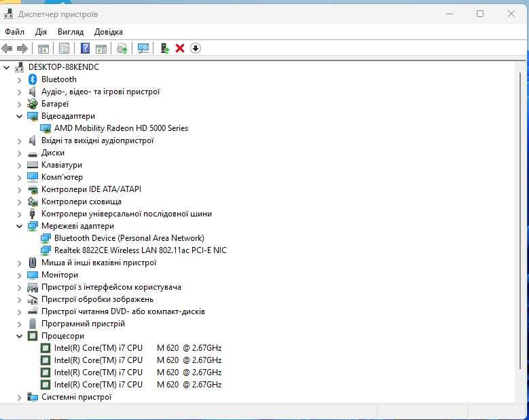Expand the Програмний пристрій category
Image resolution: width=529 pixels, height=420 pixels.
[x=19, y=324]
